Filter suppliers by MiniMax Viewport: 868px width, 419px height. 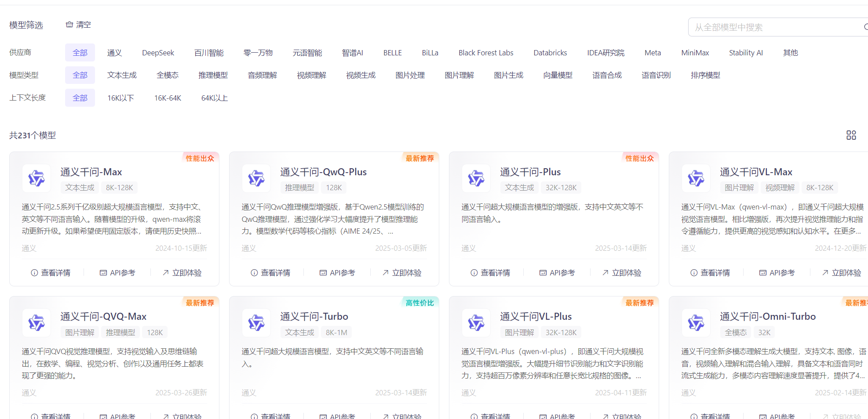pyautogui.click(x=695, y=53)
